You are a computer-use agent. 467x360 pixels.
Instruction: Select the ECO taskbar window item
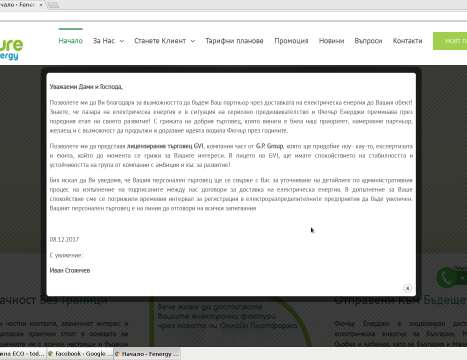click(x=23, y=354)
